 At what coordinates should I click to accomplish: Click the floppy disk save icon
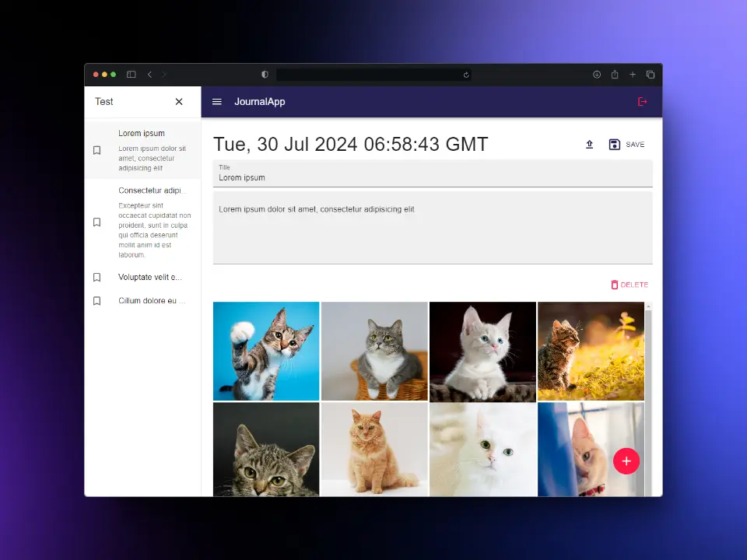[x=614, y=144]
